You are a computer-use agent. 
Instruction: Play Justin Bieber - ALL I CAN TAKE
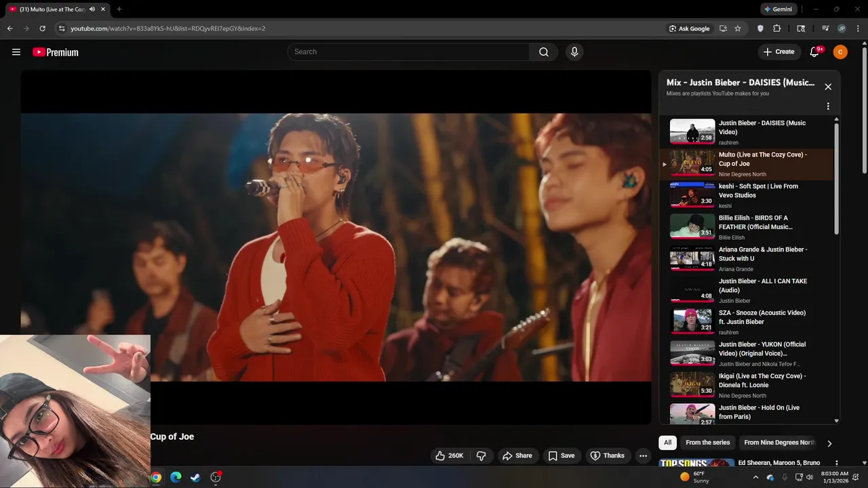[x=746, y=291]
